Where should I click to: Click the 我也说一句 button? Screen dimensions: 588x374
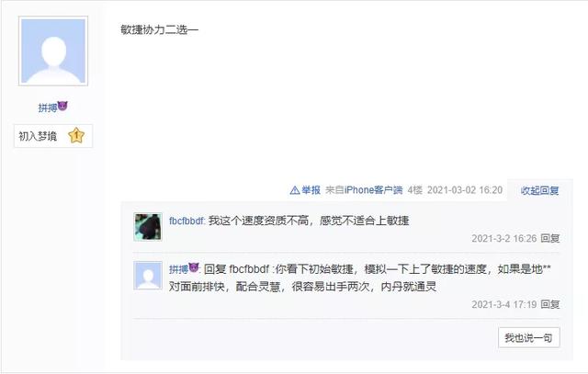point(529,337)
